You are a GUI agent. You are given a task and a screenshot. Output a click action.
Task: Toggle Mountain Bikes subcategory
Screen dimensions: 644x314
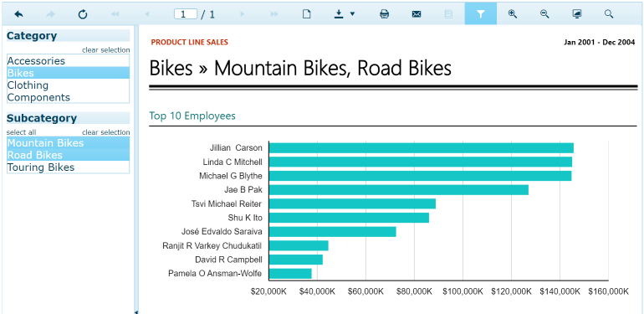pyautogui.click(x=69, y=143)
